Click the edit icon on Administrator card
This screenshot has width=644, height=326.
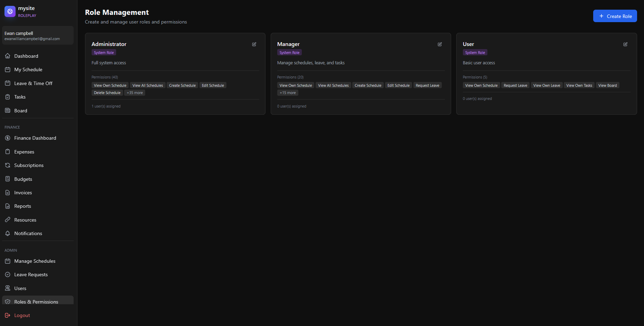(x=254, y=44)
